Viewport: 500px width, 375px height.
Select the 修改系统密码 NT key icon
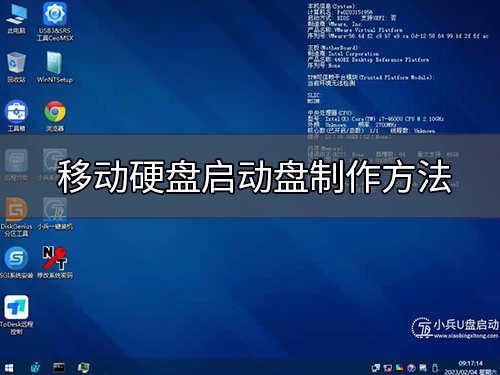55,263
